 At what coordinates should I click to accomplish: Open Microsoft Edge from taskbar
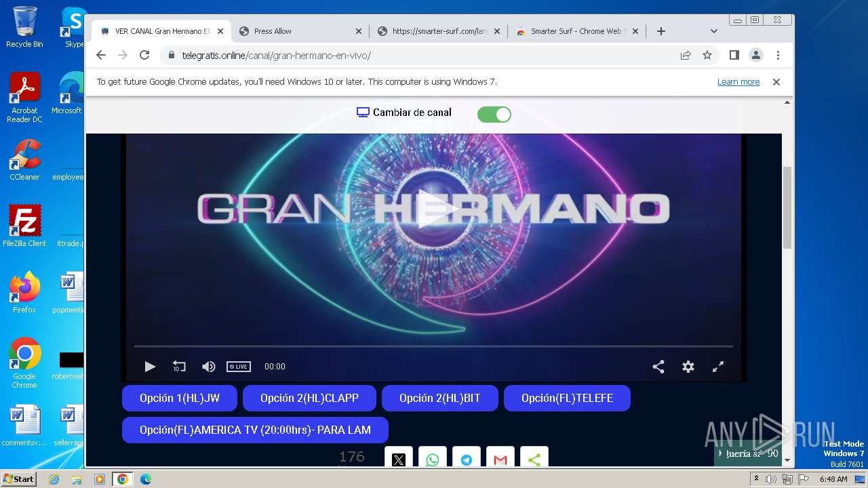[x=146, y=479]
